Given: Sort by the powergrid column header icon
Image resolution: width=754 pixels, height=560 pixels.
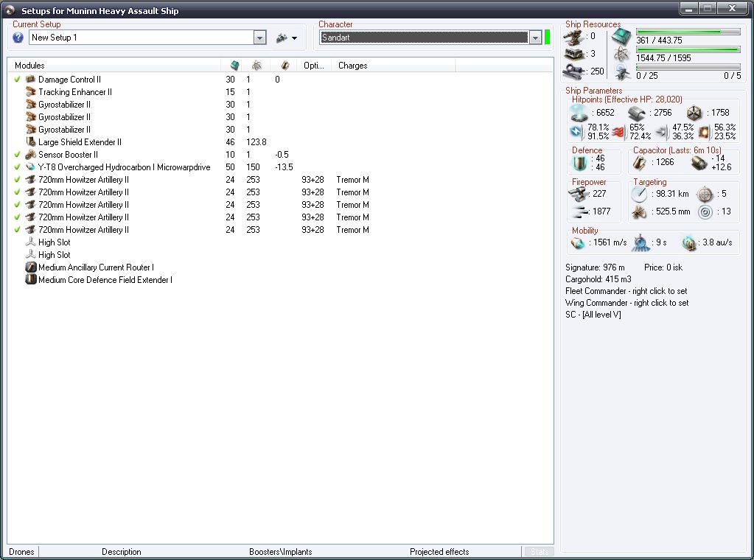Looking at the screenshot, I should (256, 66).
